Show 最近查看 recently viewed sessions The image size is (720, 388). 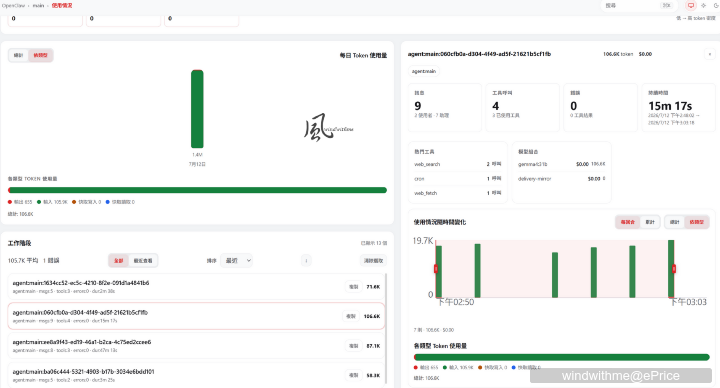pyautogui.click(x=143, y=260)
